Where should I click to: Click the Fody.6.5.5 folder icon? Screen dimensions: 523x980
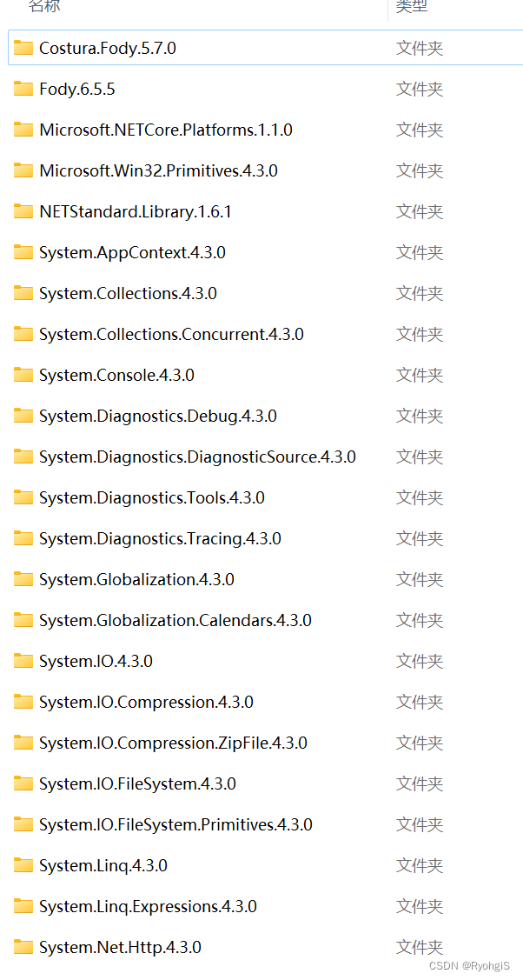(x=23, y=89)
